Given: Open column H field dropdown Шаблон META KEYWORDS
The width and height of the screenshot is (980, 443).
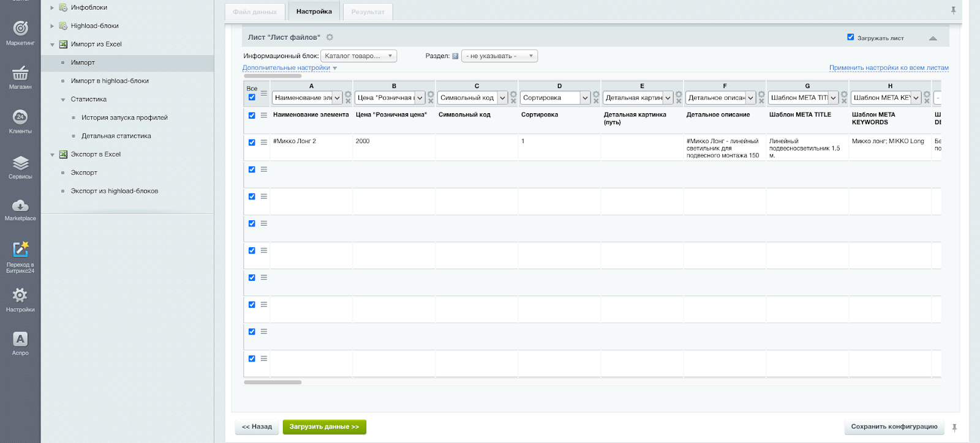Looking at the screenshot, I should pos(886,98).
